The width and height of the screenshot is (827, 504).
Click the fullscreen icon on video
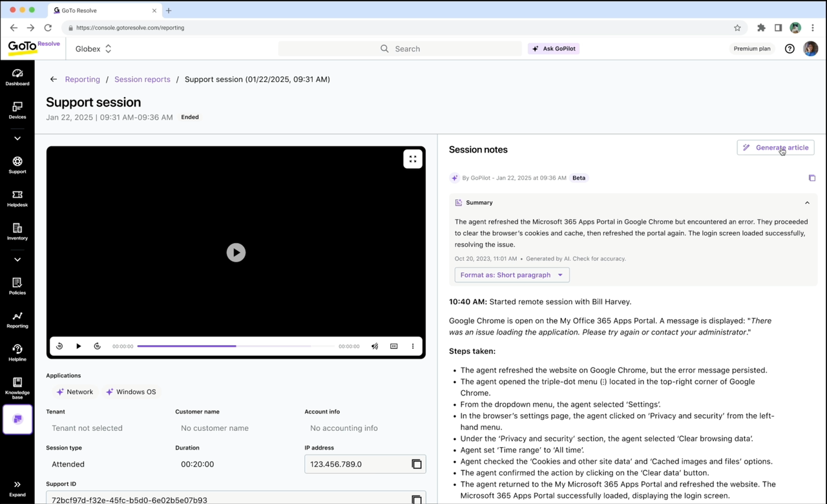[413, 159]
